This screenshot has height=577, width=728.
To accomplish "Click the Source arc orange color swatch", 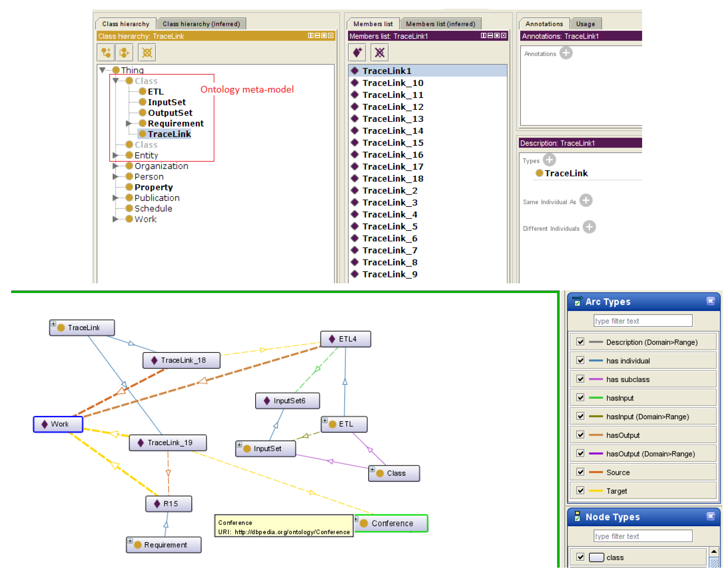I will [x=595, y=472].
